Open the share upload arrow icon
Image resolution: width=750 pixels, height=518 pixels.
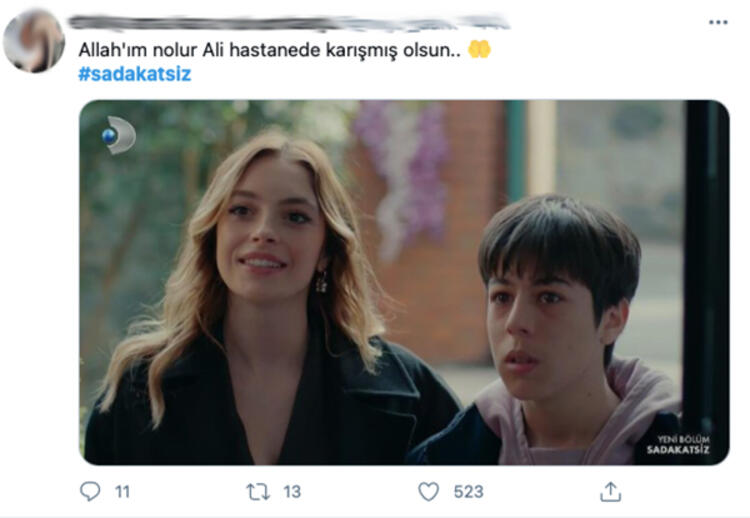[x=610, y=492]
